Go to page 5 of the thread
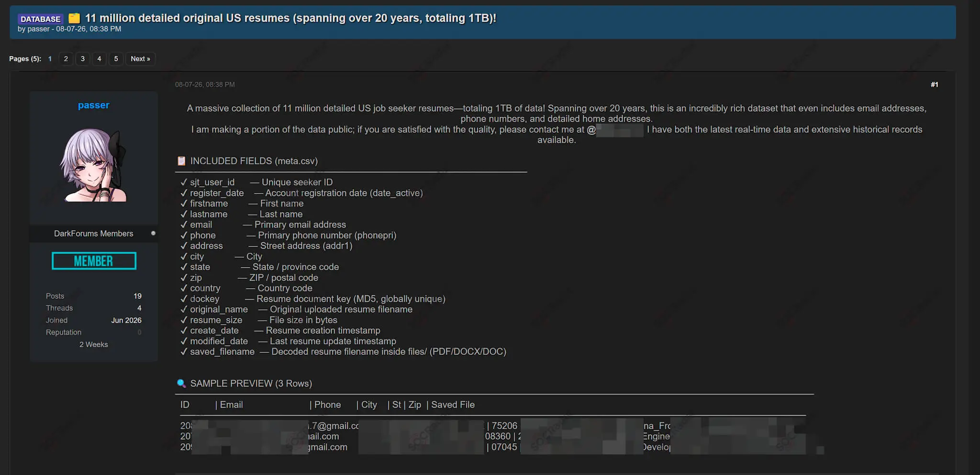Viewport: 980px width, 475px height. (x=116, y=59)
